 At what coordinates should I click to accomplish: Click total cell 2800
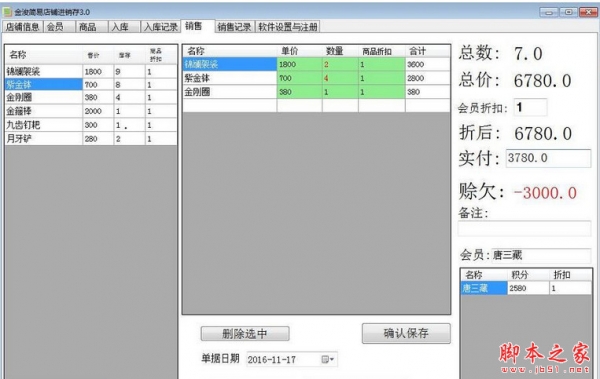click(x=427, y=78)
